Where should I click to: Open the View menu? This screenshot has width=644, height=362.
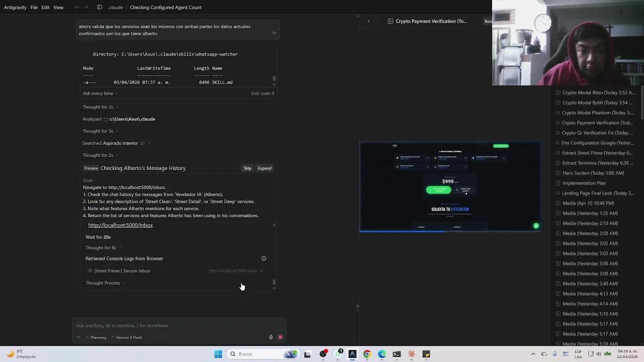click(58, 8)
